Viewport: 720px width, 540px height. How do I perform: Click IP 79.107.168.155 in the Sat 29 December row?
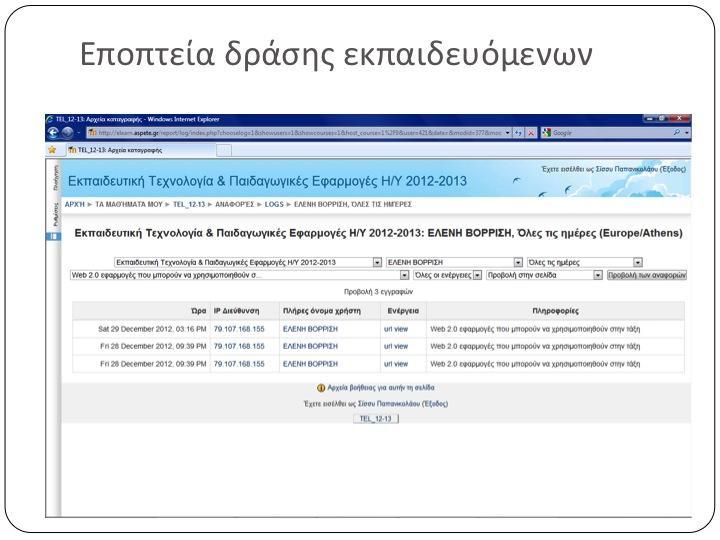[239, 329]
